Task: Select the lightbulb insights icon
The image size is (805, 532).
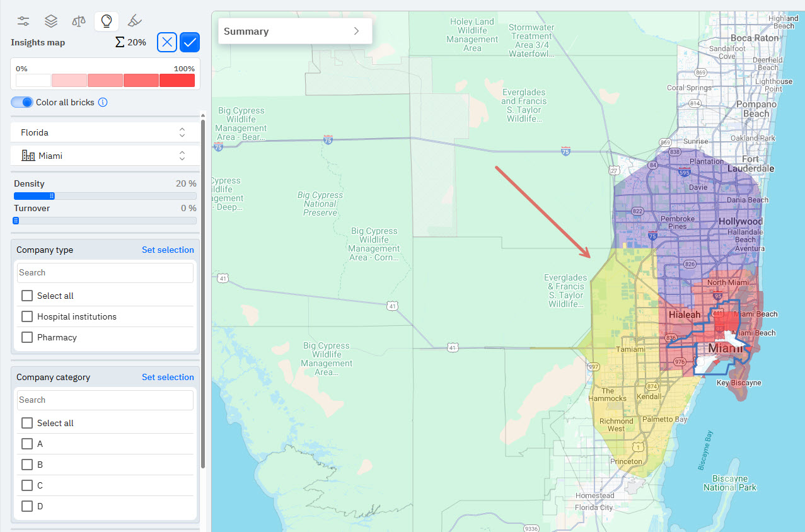Action: click(107, 21)
